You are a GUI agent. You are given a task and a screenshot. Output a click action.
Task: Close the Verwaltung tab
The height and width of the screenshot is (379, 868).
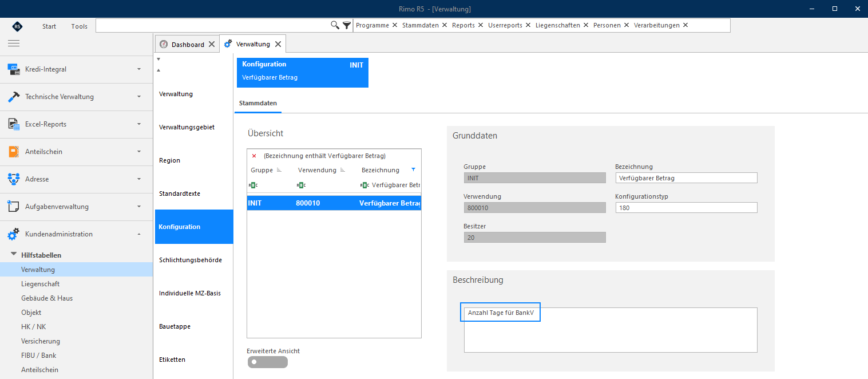(278, 44)
